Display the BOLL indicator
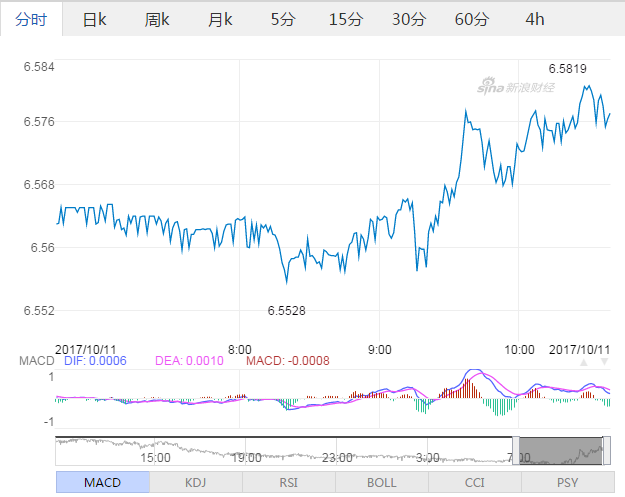Screen dimensions: 625x497 [381, 483]
